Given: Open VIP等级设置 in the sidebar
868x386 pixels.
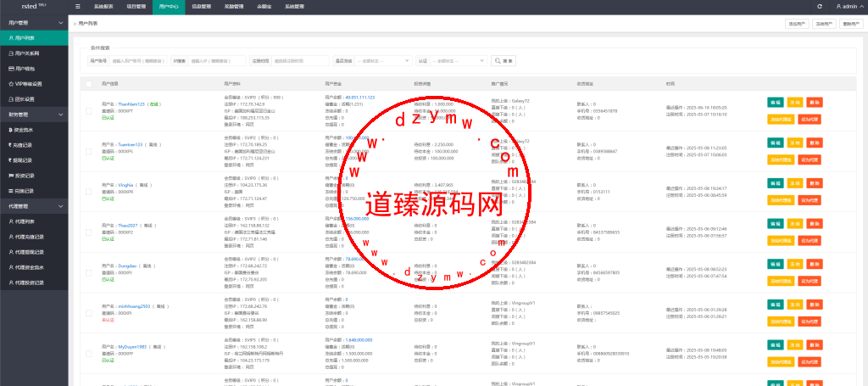Looking at the screenshot, I should tap(34, 84).
